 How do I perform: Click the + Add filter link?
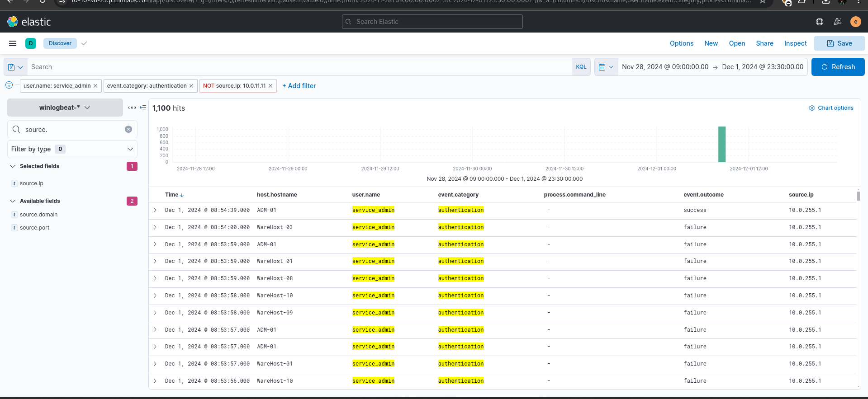(x=299, y=86)
